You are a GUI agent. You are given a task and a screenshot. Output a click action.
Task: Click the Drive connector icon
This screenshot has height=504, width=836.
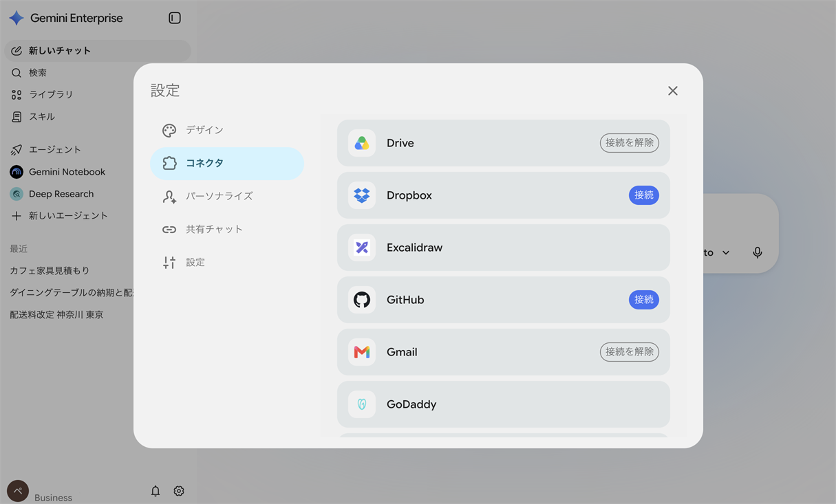pyautogui.click(x=362, y=143)
